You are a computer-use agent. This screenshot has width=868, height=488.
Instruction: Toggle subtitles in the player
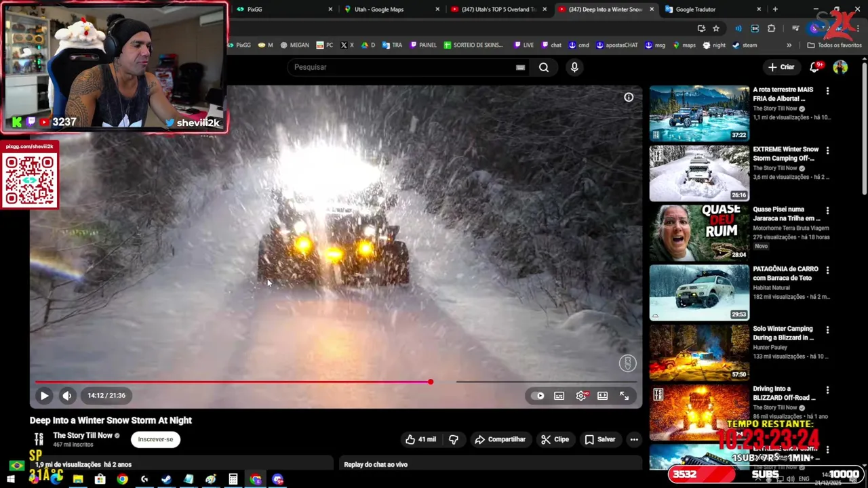(559, 396)
